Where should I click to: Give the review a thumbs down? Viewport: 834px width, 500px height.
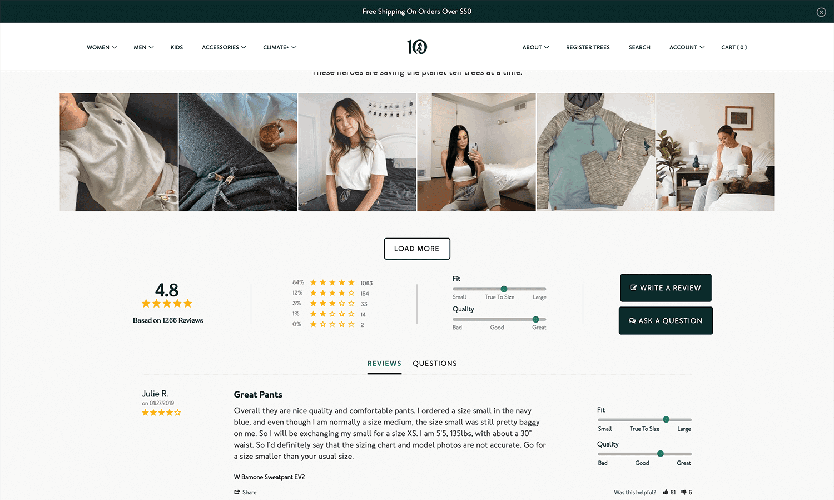[x=683, y=492]
